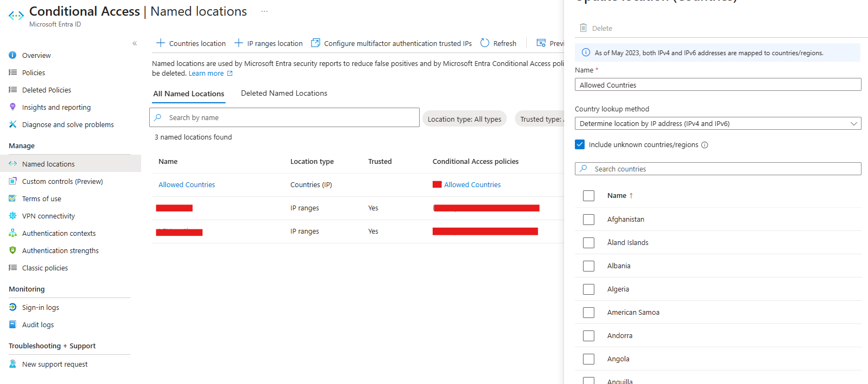Click the info icon in the May 2023 banner
This screenshot has height=384, width=868.
coord(586,52)
